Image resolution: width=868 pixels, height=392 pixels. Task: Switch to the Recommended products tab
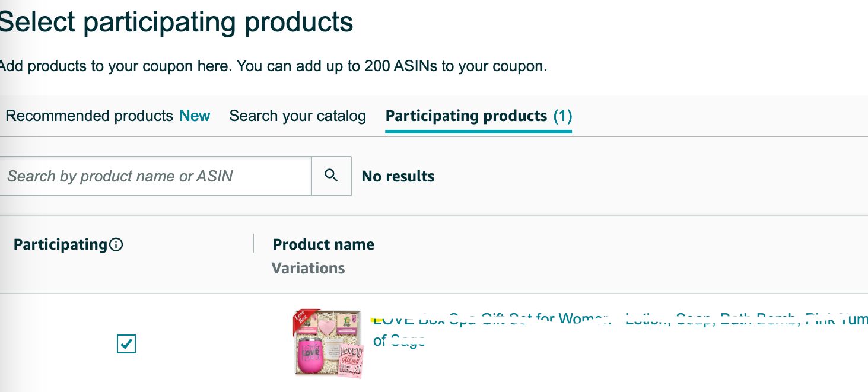89,116
